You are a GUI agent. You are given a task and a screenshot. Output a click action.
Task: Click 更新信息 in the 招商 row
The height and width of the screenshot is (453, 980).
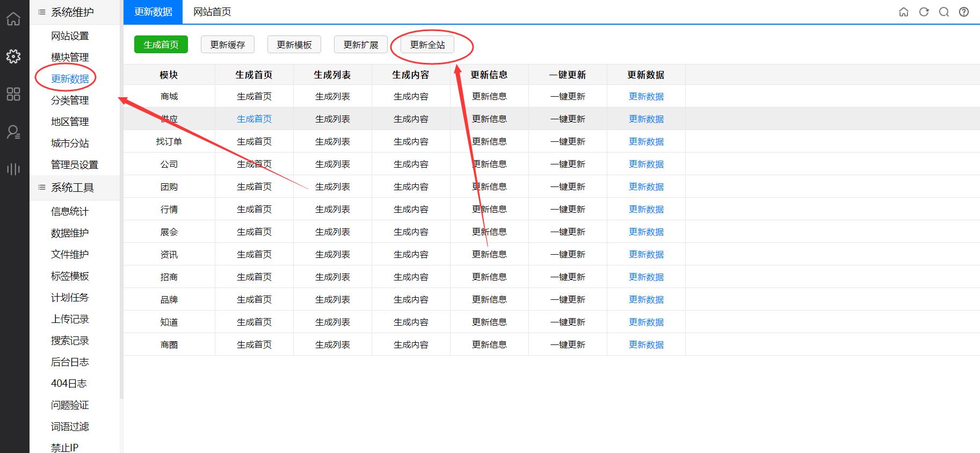pyautogui.click(x=489, y=277)
